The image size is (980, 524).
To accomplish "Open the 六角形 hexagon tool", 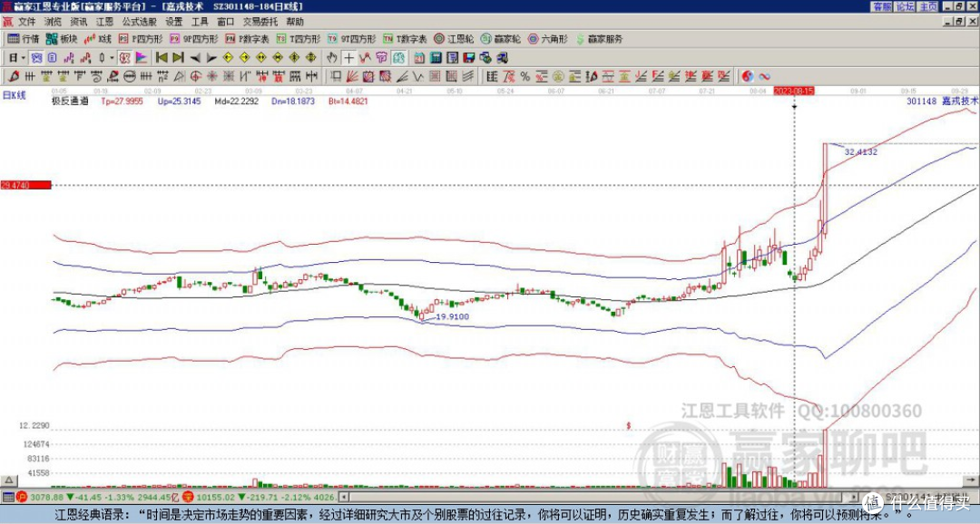I will click(547, 39).
